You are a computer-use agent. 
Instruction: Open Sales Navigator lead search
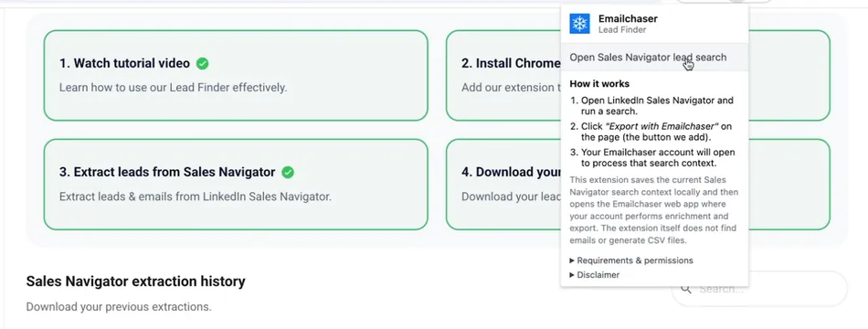point(654,58)
